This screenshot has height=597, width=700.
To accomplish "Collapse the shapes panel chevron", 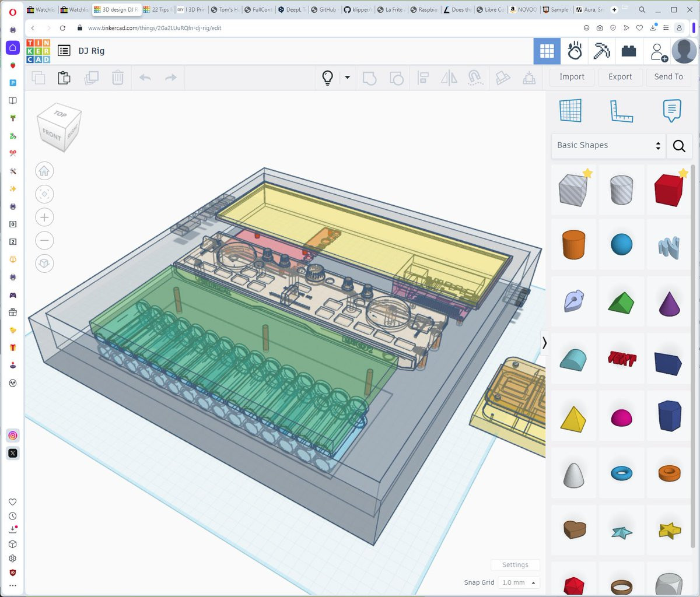I will click(544, 343).
